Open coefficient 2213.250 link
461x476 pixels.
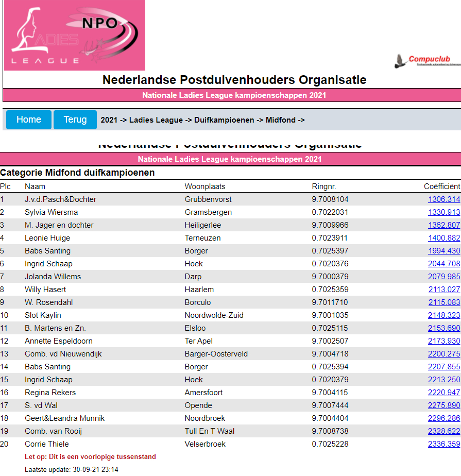pos(444,380)
